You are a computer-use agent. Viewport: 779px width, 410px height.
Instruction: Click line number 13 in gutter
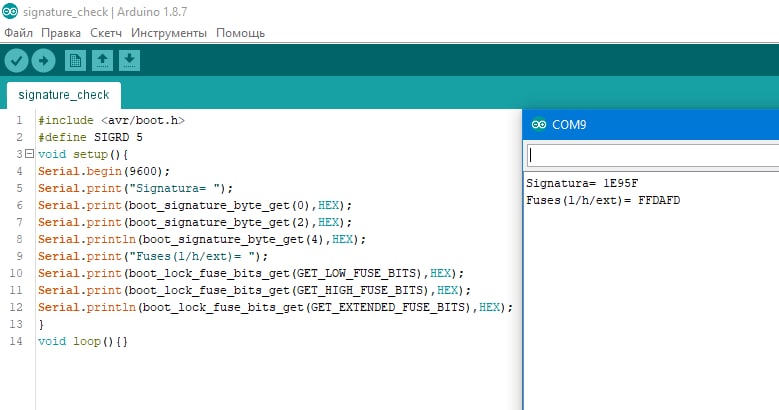click(x=16, y=324)
